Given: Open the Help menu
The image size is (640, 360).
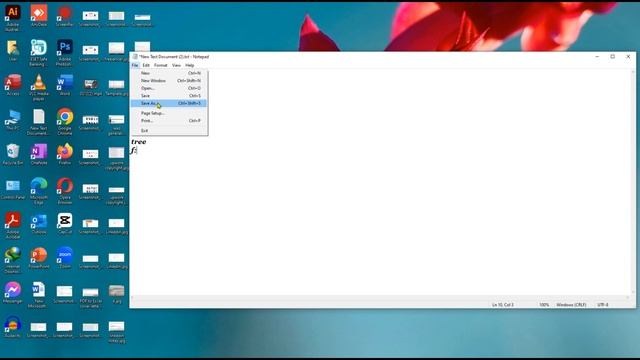Looking at the screenshot, I should click(189, 65).
